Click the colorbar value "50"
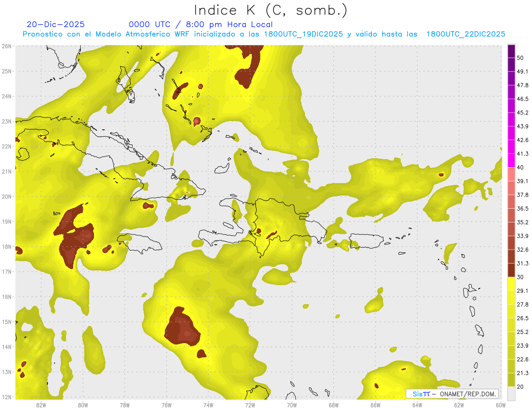 click(520, 58)
